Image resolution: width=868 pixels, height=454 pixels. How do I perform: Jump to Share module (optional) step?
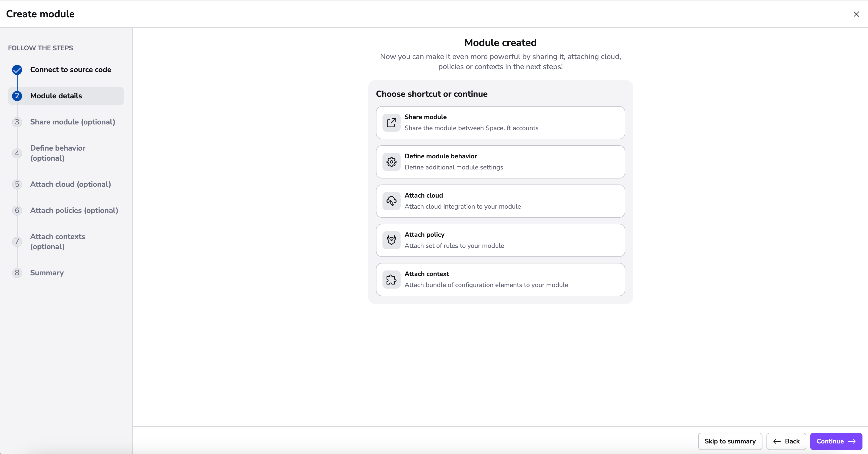click(72, 122)
